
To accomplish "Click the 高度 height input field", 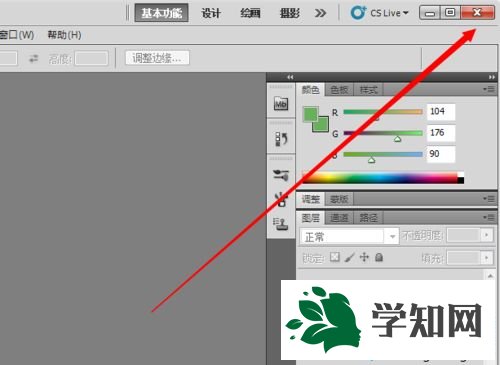I will coord(91,58).
